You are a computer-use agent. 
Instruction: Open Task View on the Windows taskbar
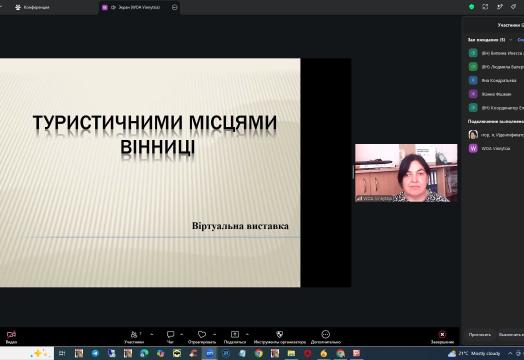click(61, 353)
